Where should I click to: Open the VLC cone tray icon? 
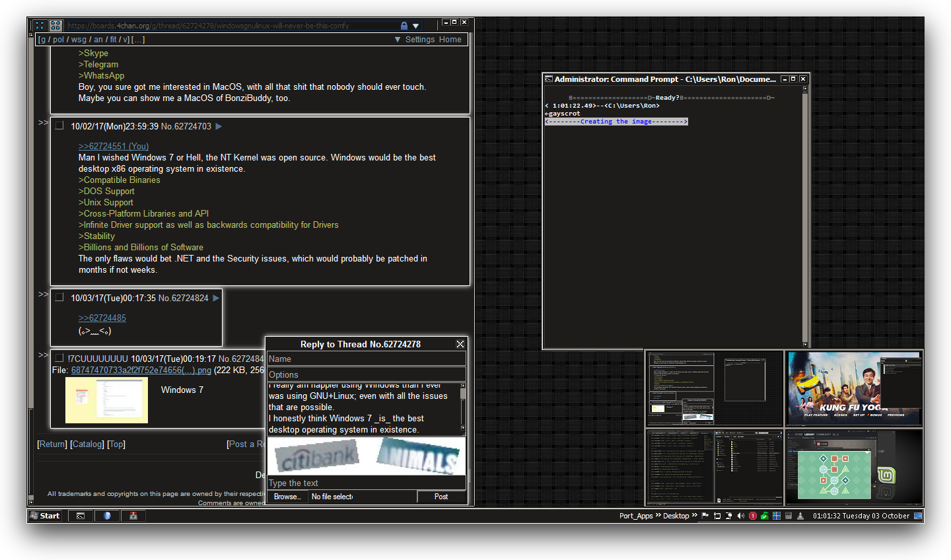800,516
